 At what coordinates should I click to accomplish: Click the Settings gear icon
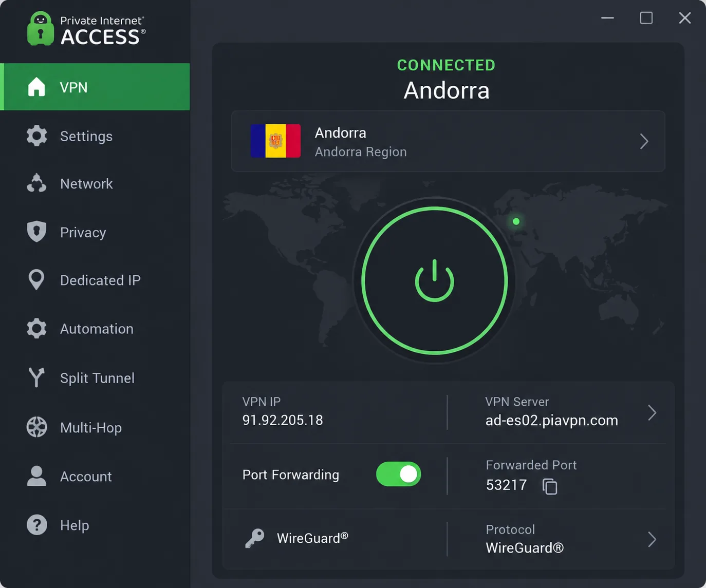(36, 136)
